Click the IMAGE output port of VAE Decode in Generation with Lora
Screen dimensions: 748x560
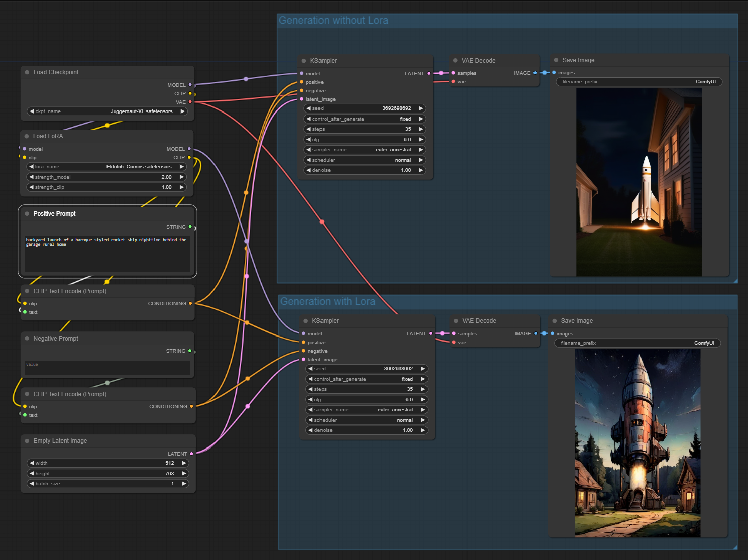tap(536, 333)
